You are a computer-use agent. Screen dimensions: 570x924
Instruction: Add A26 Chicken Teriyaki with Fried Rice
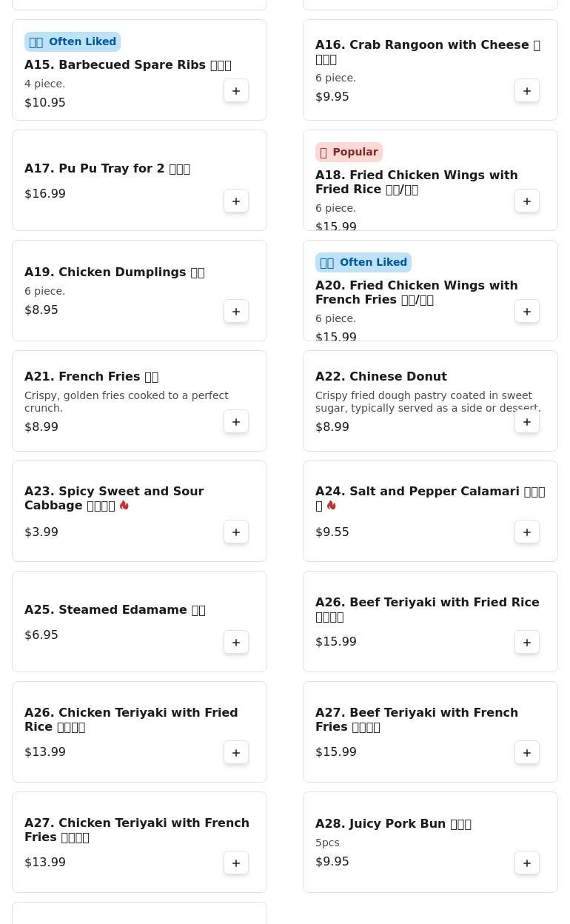[x=236, y=753]
